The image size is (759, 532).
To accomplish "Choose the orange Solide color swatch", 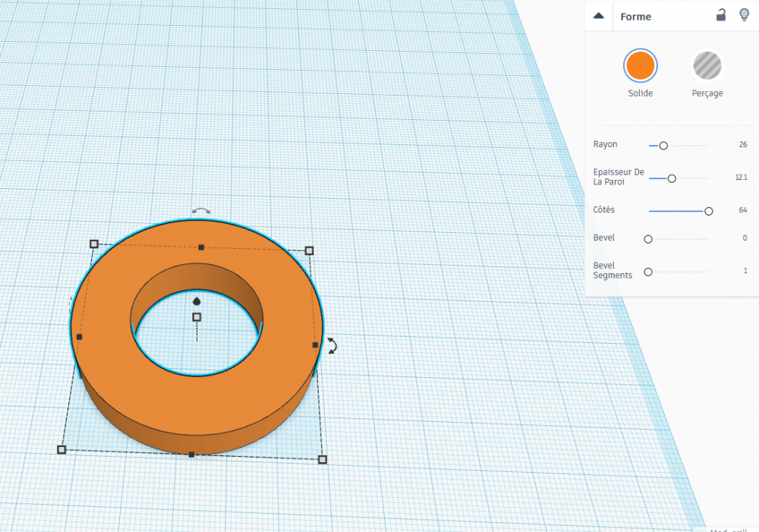I will [x=640, y=65].
